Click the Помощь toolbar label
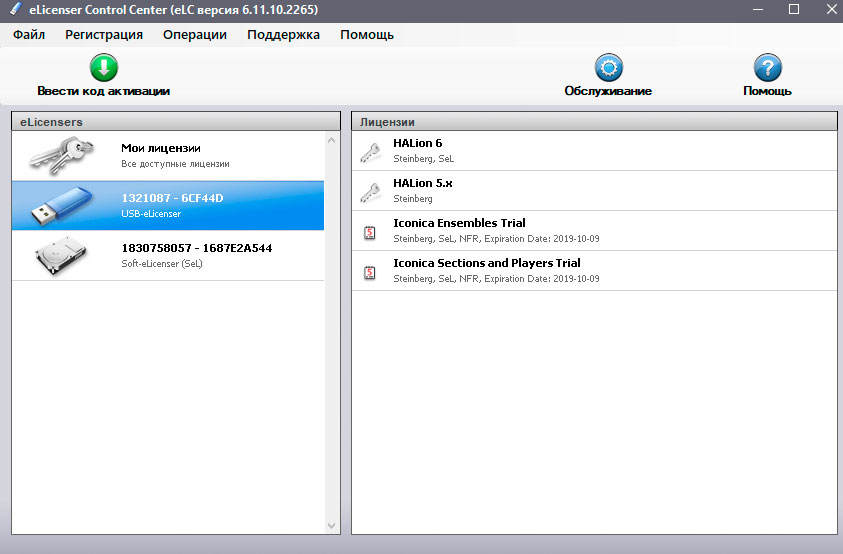This screenshot has height=554, width=843. 767,91
